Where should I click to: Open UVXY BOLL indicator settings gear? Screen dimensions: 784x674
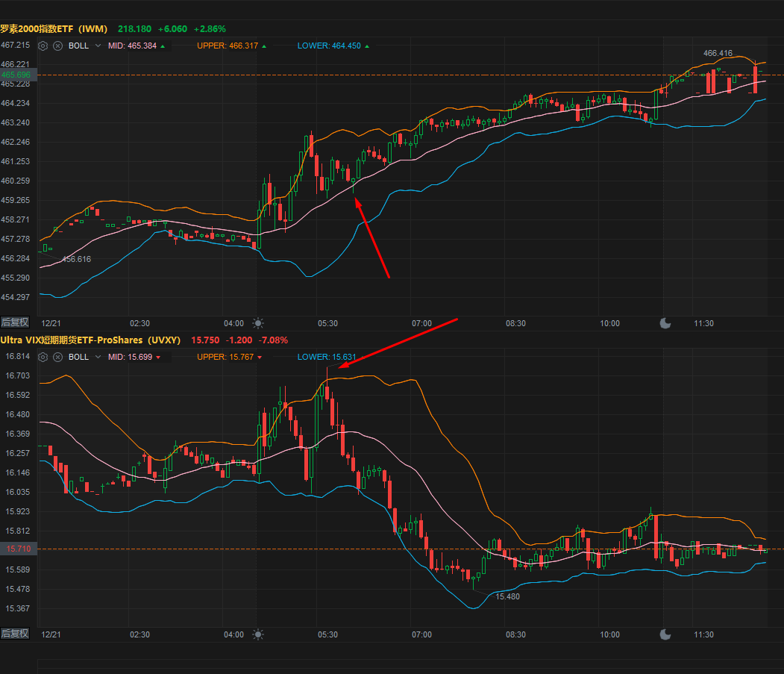coord(43,357)
